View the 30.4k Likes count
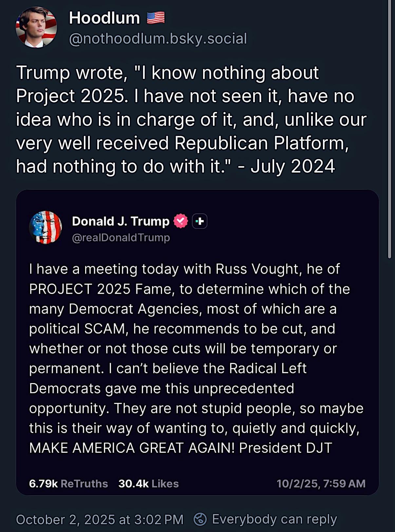 pyautogui.click(x=148, y=484)
